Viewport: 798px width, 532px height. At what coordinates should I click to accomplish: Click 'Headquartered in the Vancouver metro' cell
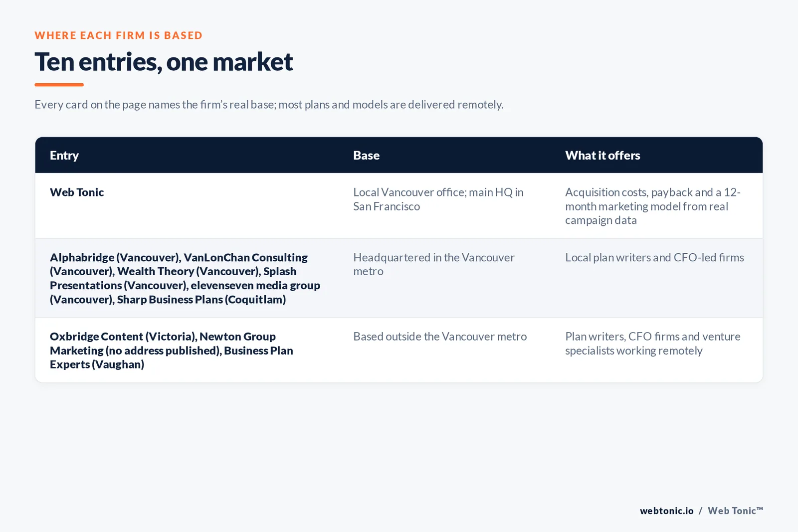click(x=434, y=264)
